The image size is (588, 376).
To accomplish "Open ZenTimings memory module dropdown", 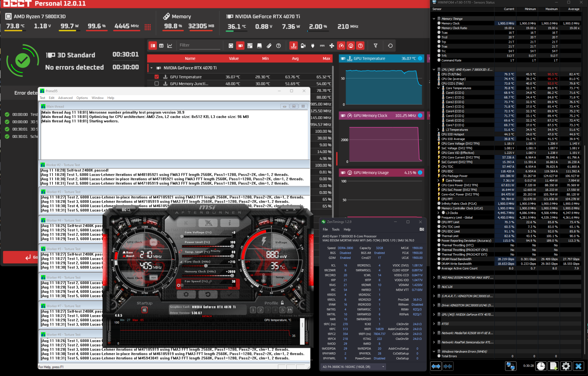I will click(353, 367).
